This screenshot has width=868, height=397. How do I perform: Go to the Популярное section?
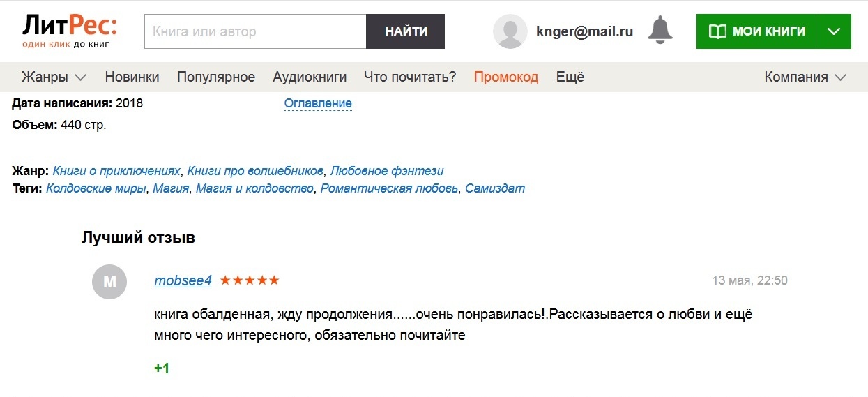tap(216, 77)
